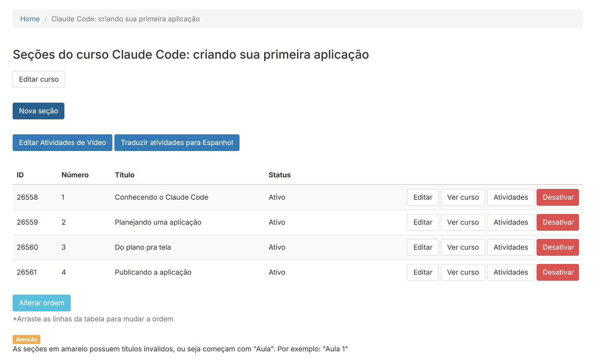Edit section Conhecendo o Claude Code
This screenshot has height=364, width=601.
click(423, 197)
